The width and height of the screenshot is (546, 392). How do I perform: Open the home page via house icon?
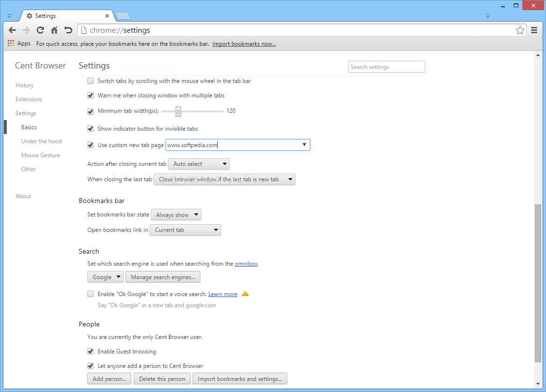point(55,30)
